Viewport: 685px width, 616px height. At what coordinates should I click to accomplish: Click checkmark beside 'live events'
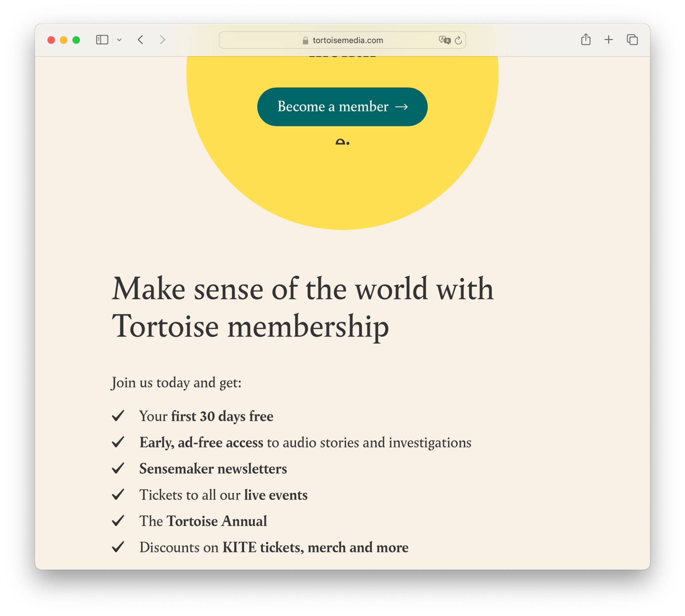pyautogui.click(x=118, y=495)
